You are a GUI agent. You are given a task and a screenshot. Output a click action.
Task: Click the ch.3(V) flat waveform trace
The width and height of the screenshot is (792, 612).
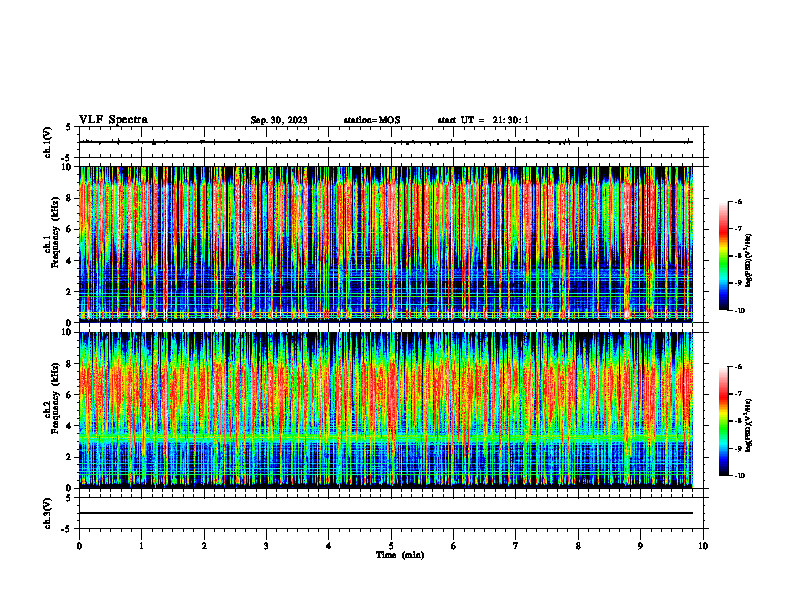tap(386, 513)
